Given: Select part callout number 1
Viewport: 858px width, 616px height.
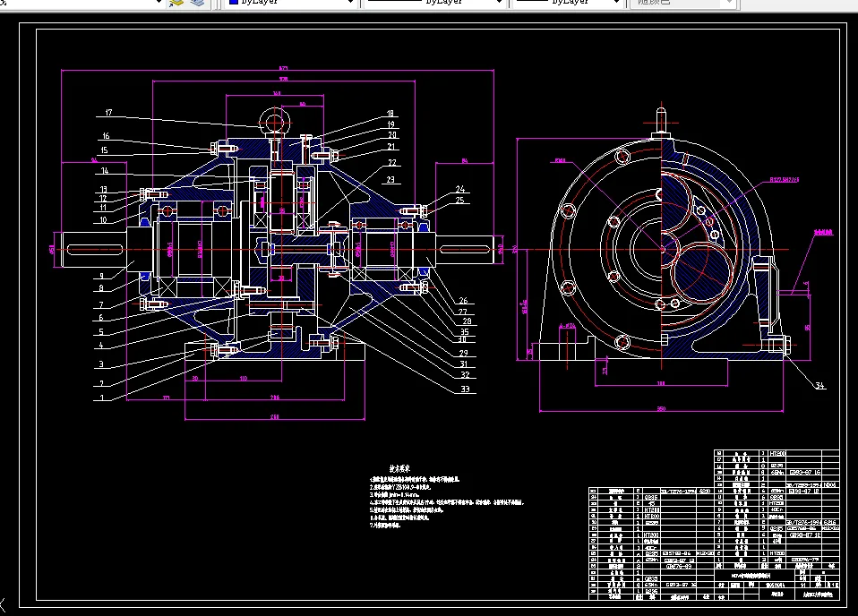Looking at the screenshot, I should [102, 398].
